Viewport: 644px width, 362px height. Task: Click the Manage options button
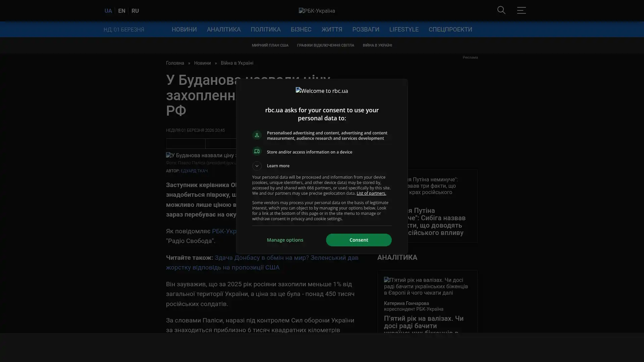point(285,240)
